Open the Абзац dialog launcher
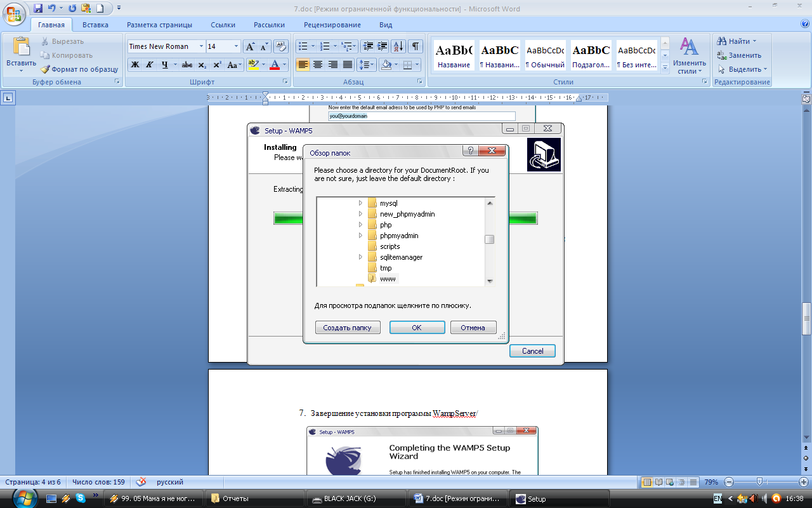This screenshot has width=812, height=508. point(420,82)
